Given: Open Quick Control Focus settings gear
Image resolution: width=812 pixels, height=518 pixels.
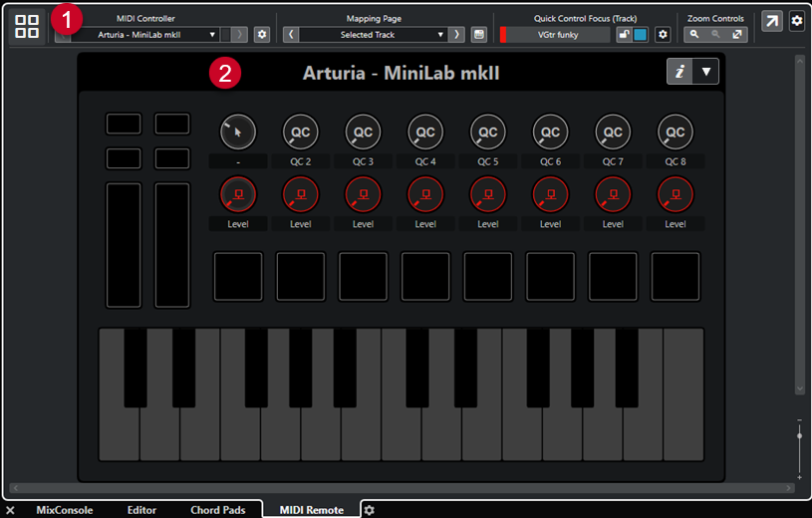Looking at the screenshot, I should (663, 35).
